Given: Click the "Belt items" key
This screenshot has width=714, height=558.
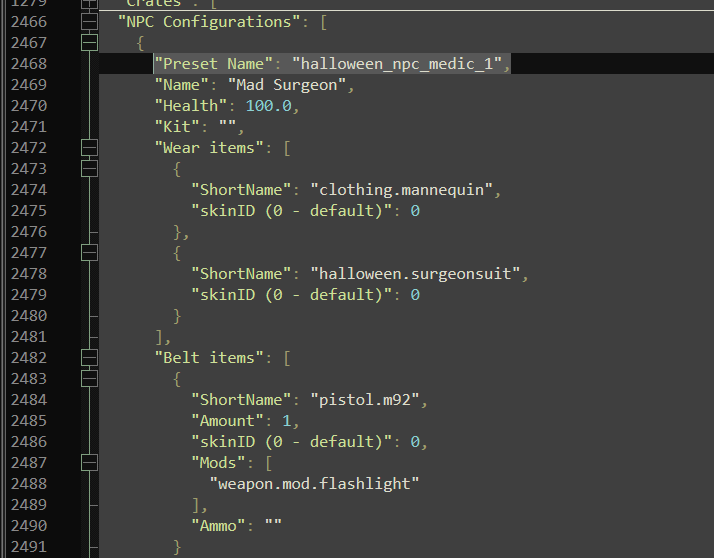Looking at the screenshot, I should point(209,358).
